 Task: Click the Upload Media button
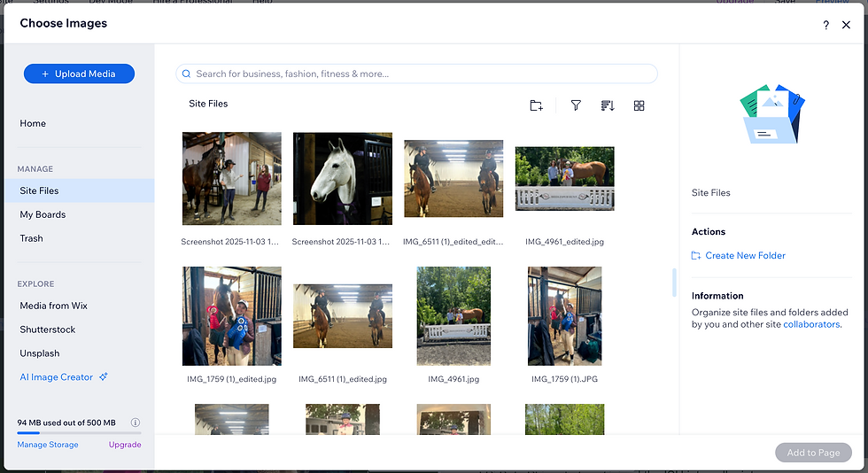click(79, 74)
